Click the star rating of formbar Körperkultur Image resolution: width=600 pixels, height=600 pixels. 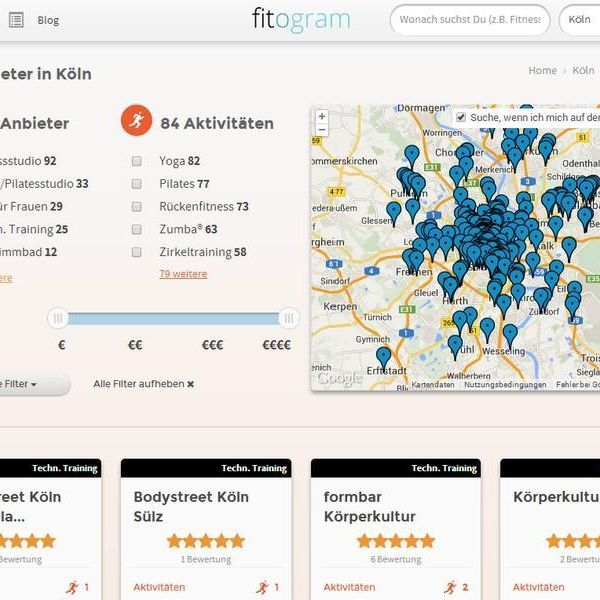396,541
